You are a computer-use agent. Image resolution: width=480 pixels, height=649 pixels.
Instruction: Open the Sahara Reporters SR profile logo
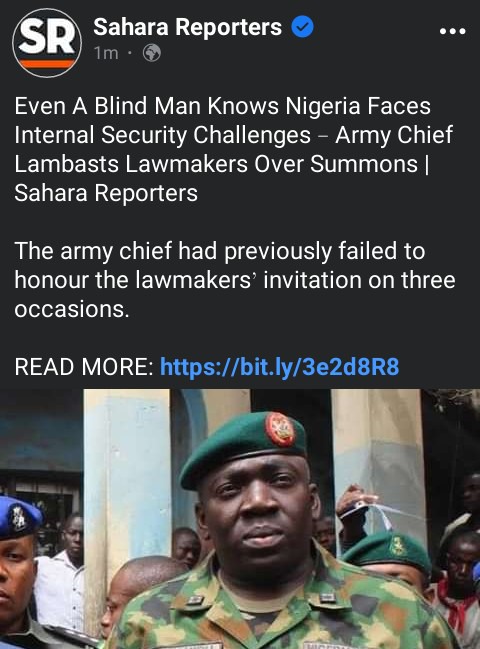tap(47, 43)
